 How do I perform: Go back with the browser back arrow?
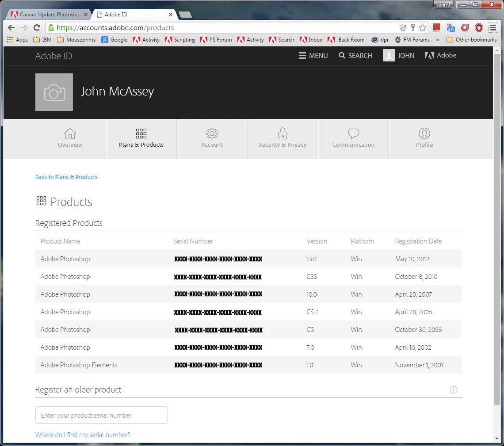[11, 28]
